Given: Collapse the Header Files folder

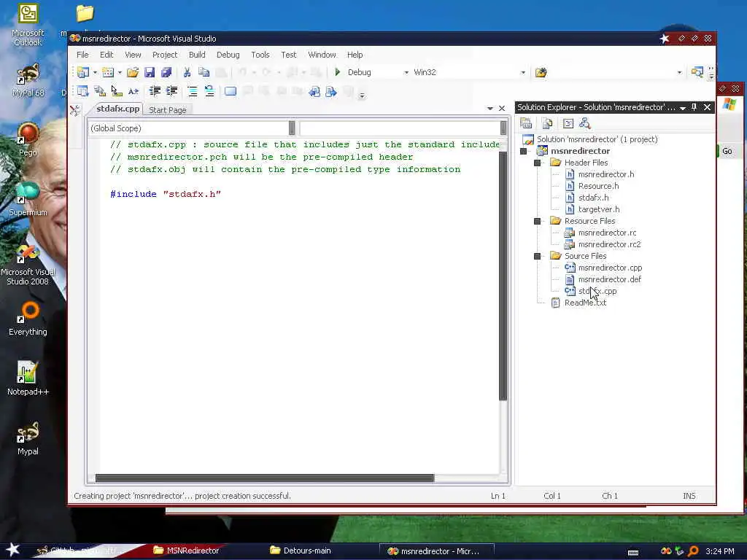Looking at the screenshot, I should pyautogui.click(x=538, y=163).
